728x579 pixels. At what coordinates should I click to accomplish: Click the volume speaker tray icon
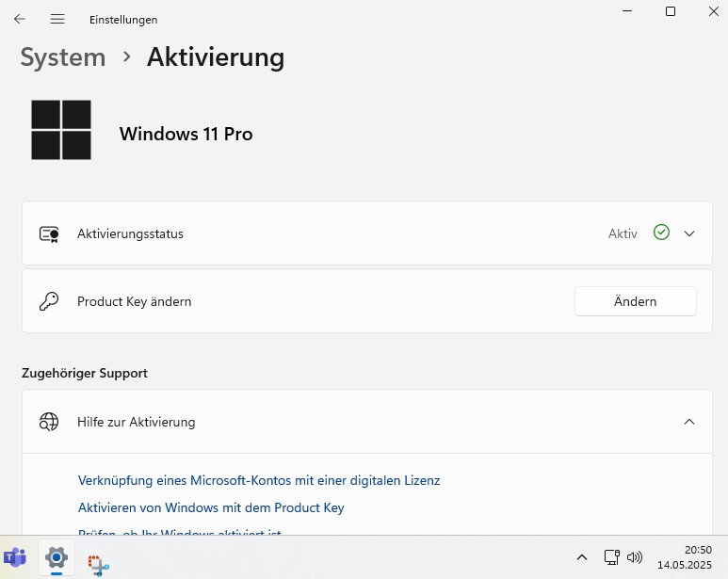point(635,557)
